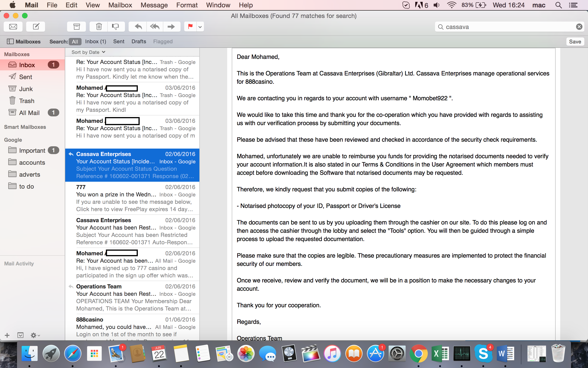The image size is (588, 368).
Task: Open the All Mail mailbox
Action: click(x=32, y=113)
